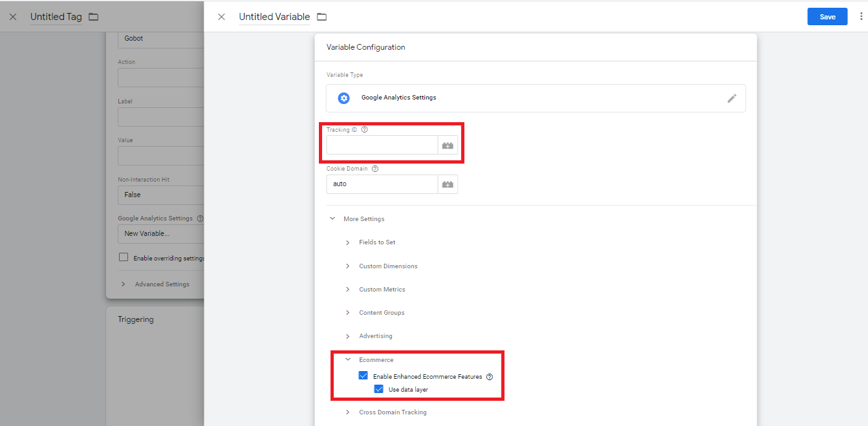Uncheck Enable Enhanced Ecommerce Features
The height and width of the screenshot is (426, 868).
tap(363, 376)
